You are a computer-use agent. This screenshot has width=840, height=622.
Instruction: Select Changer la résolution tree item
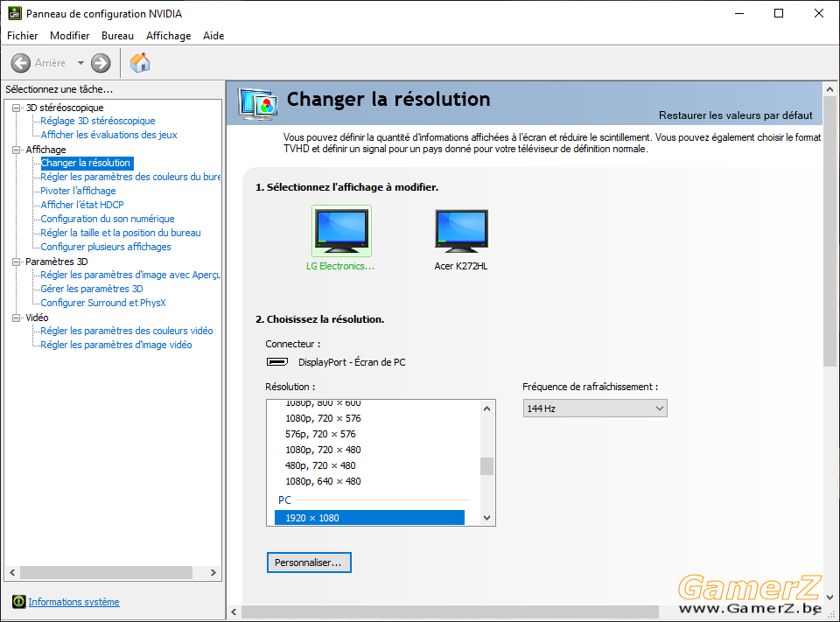point(86,163)
